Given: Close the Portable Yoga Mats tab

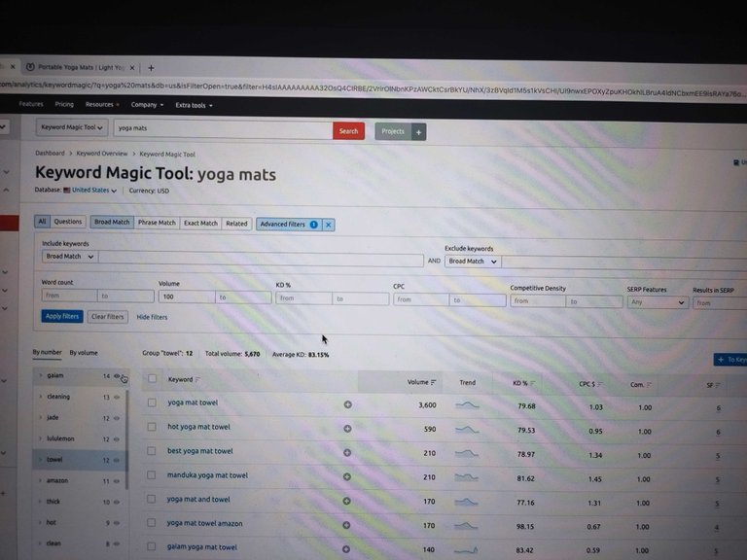Looking at the screenshot, I should click(132, 68).
